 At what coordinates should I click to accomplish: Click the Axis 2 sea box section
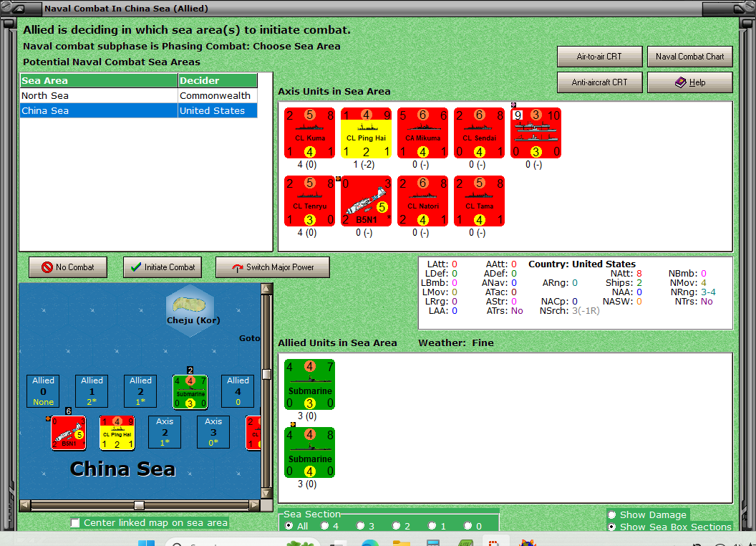[165, 432]
